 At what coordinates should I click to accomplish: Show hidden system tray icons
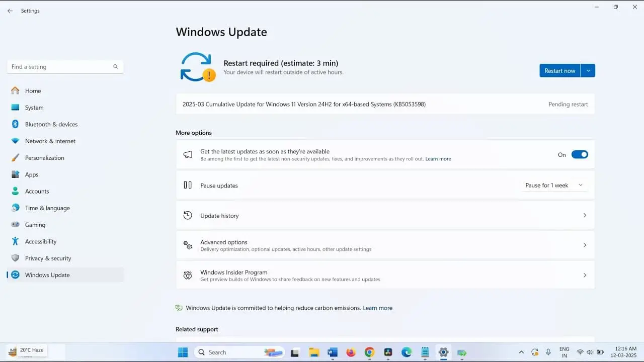tap(521, 352)
